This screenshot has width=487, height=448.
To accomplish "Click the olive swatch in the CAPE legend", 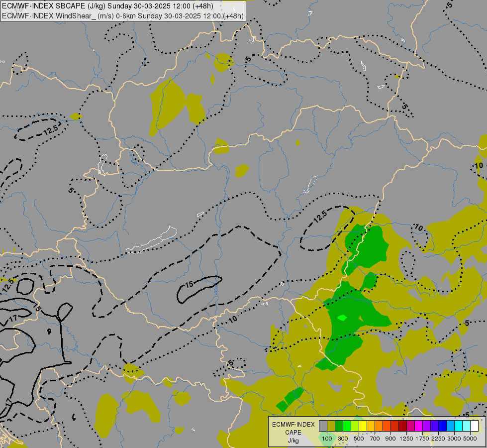I will [x=331, y=426].
